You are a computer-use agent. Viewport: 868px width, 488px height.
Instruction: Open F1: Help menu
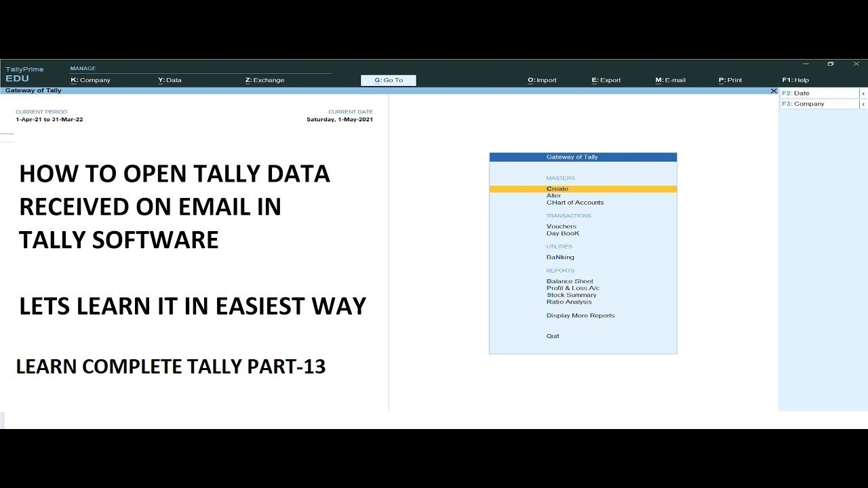point(795,80)
